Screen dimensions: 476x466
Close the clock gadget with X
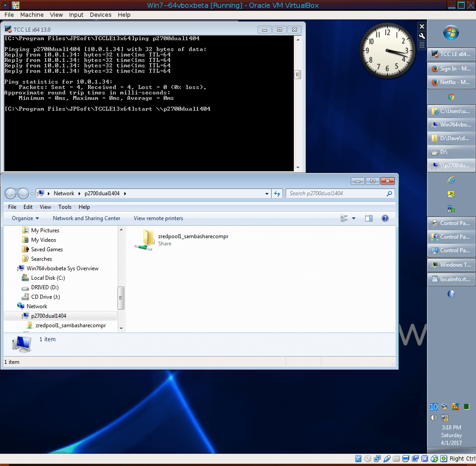point(422,26)
